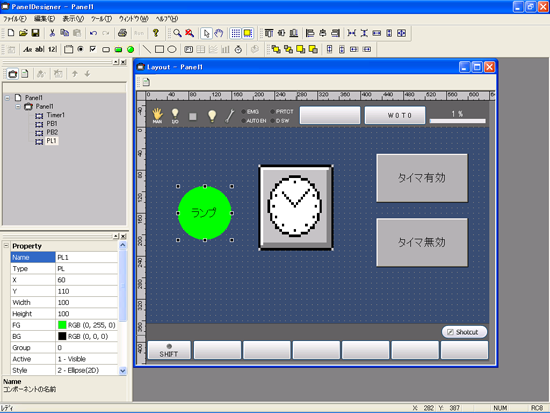Click the タイマ有効 button on canvas
This screenshot has width=550, height=413.
point(422,178)
